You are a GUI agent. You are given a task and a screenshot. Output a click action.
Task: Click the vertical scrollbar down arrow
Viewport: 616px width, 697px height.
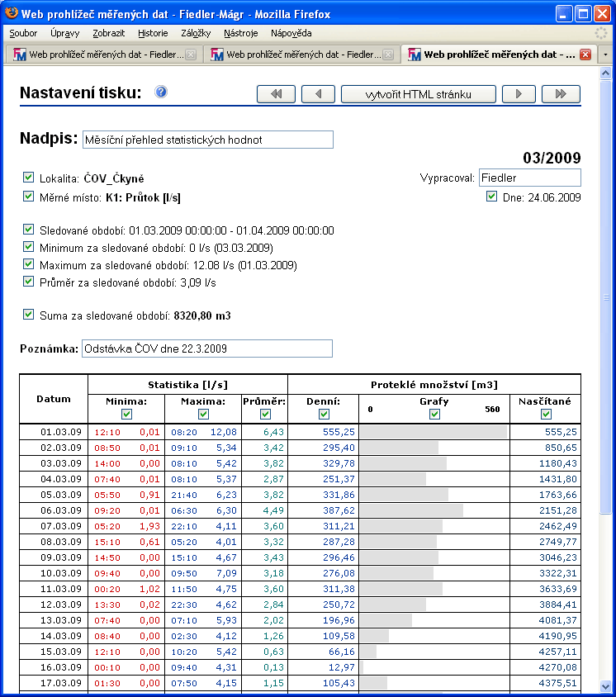pos(607,685)
